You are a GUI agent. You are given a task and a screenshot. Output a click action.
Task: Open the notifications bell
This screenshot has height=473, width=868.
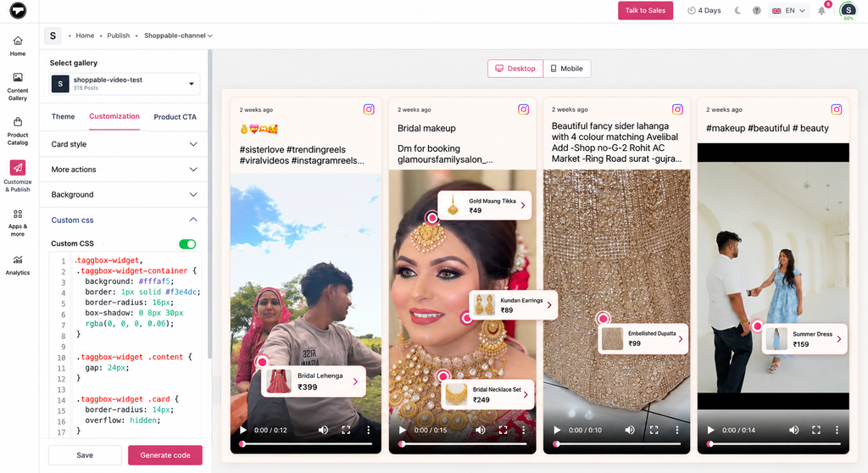point(822,10)
